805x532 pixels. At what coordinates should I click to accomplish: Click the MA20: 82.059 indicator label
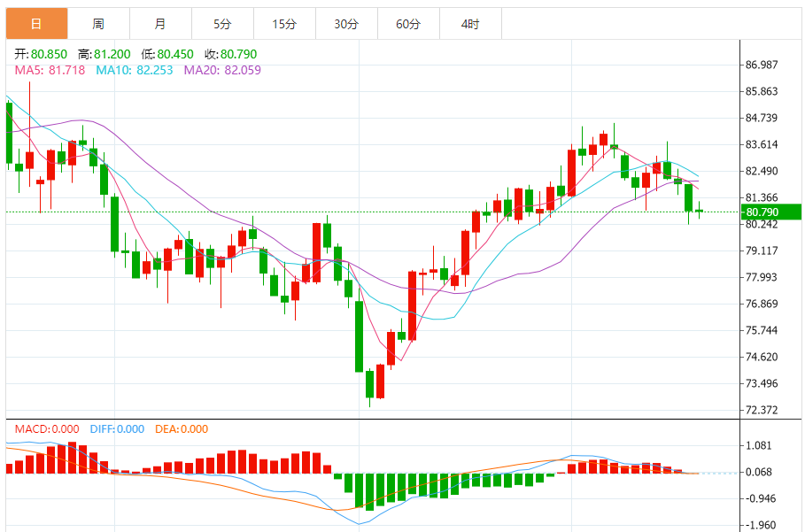[222, 70]
